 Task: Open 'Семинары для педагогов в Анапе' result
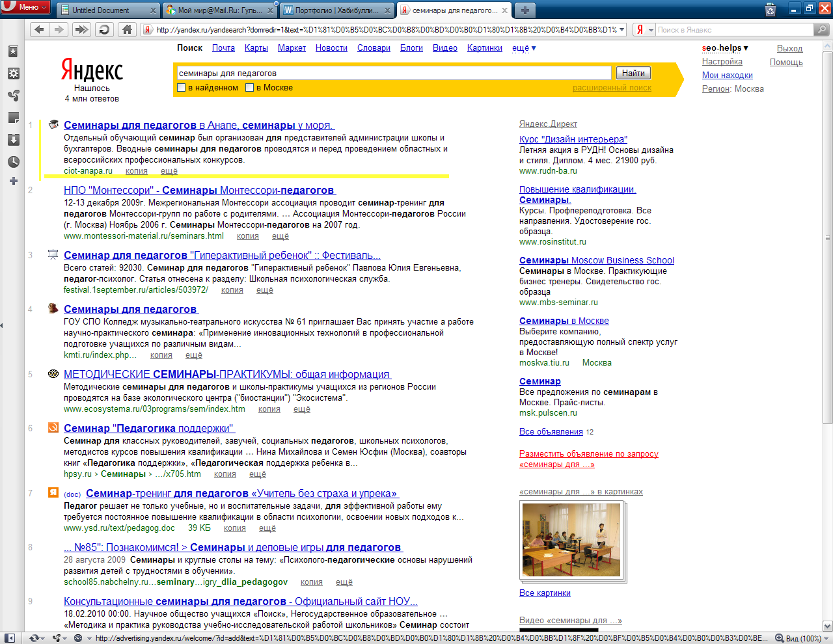[199, 125]
